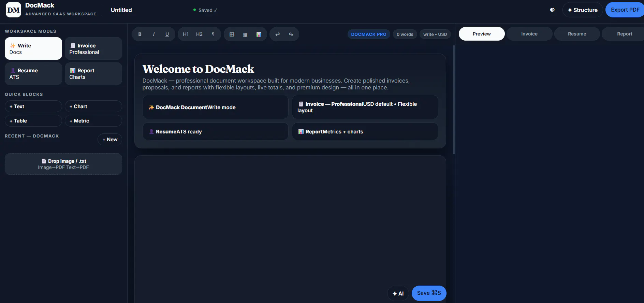This screenshot has height=303, width=644.
Task: Undo the last change
Action: (x=278, y=34)
